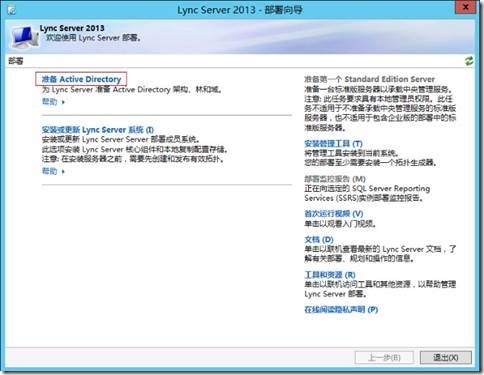Image resolution: width=484 pixels, height=375 pixels.
Task: Open the 准备 Active Directory link
Action: coord(81,79)
